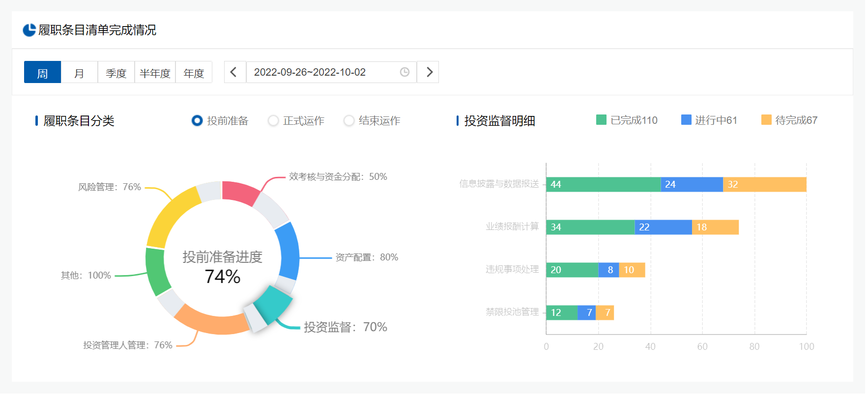Click the axis label 信息披露与数据报送
868x396 pixels.
pyautogui.click(x=499, y=184)
